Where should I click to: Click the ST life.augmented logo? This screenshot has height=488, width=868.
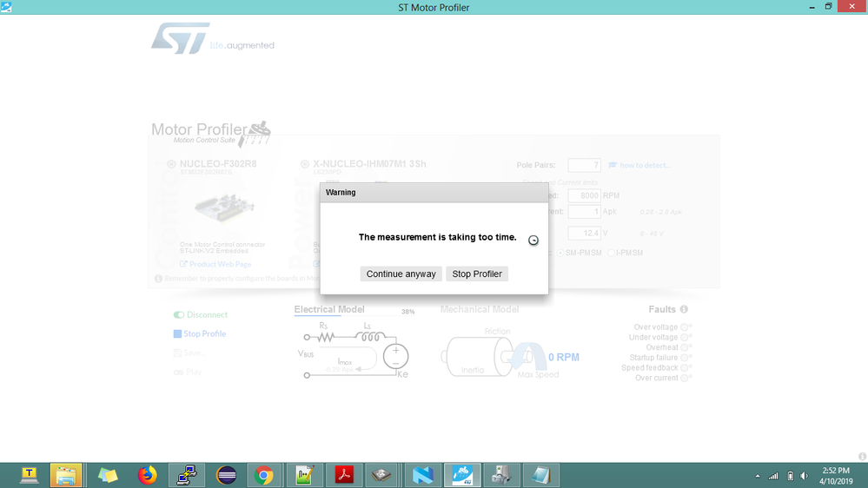(213, 38)
